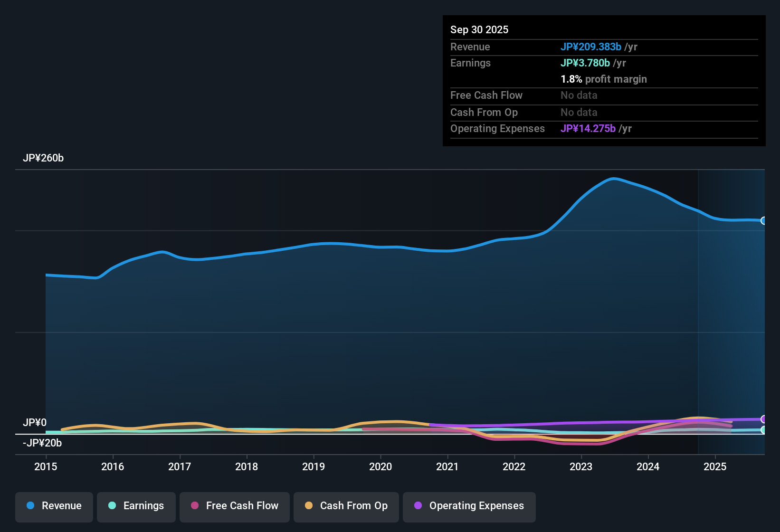
Task: Select the 2020 year label on axis
Action: [x=380, y=467]
